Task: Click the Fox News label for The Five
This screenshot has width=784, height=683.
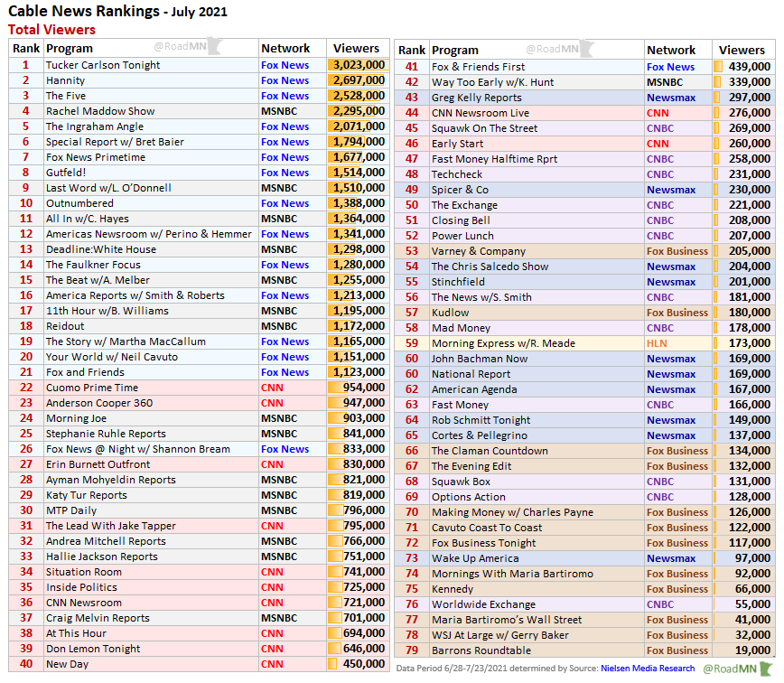Action: (285, 96)
